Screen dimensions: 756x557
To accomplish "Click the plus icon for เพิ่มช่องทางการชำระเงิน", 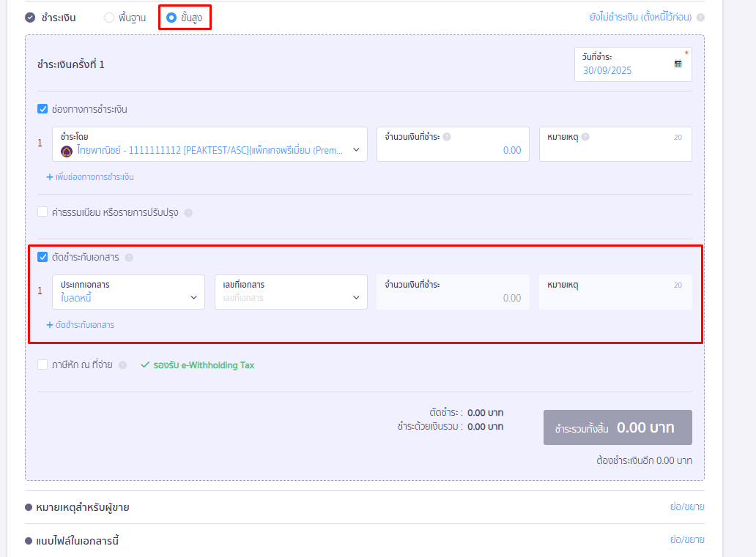I will (x=50, y=177).
